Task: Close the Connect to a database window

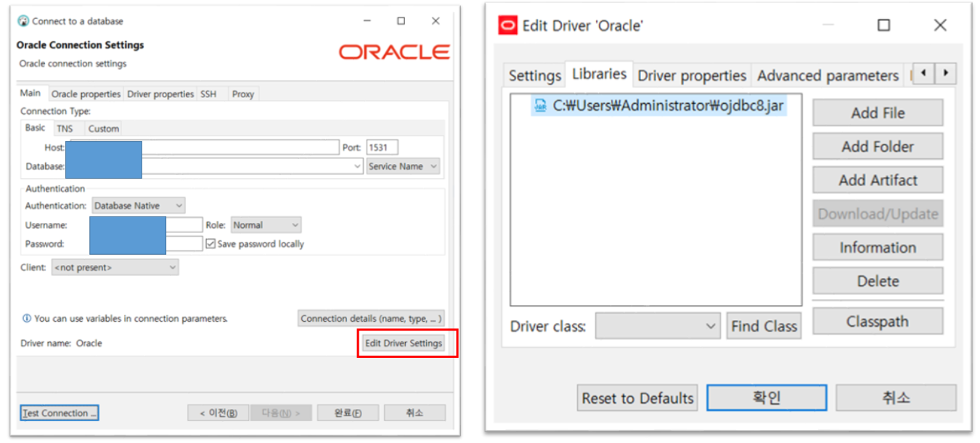Action: coord(436,21)
